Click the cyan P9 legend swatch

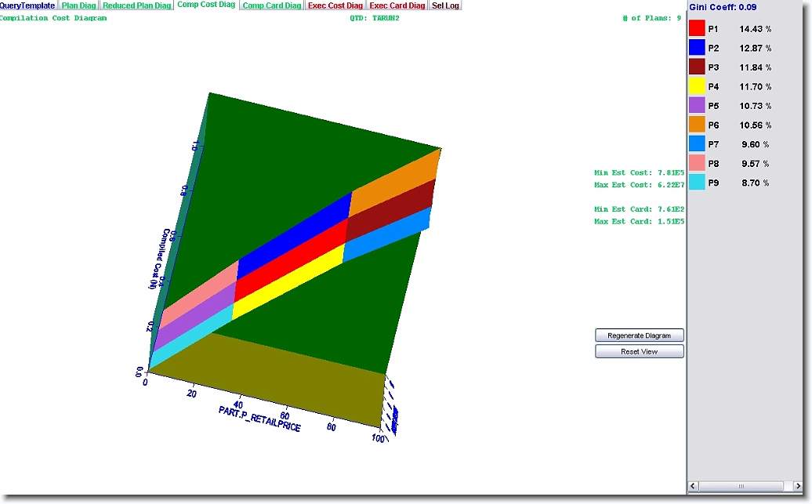697,183
